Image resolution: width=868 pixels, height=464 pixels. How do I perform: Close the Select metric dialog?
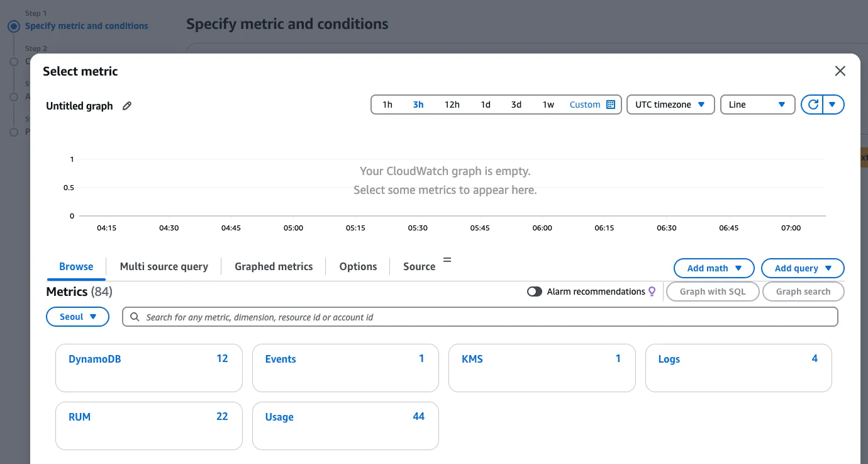coord(840,71)
